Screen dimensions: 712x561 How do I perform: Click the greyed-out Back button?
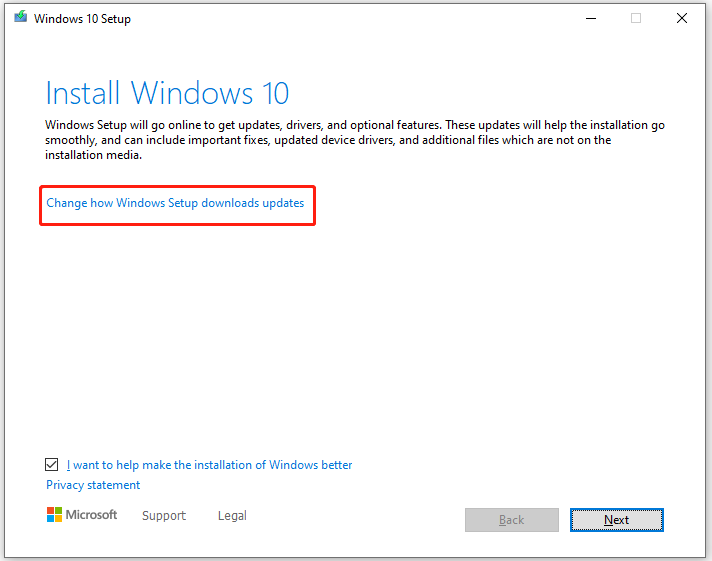point(512,520)
